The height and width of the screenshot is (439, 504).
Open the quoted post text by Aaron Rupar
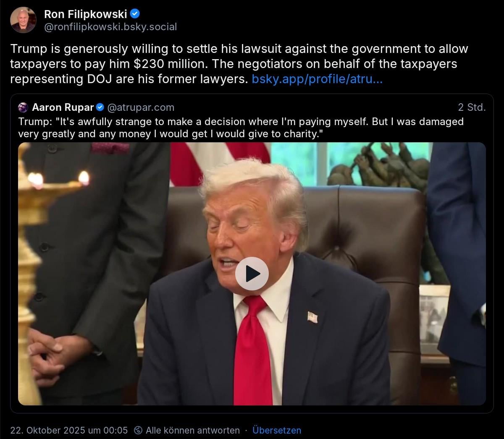click(241, 128)
